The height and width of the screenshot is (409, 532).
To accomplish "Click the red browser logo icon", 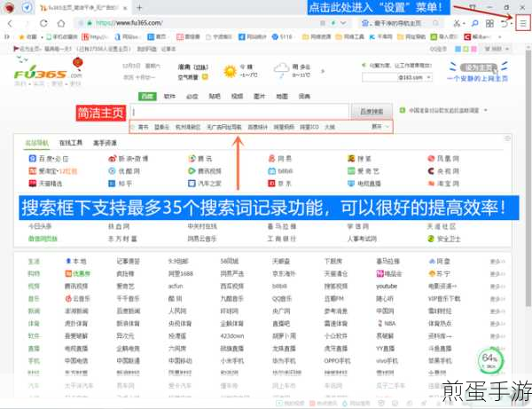I will (9, 7).
